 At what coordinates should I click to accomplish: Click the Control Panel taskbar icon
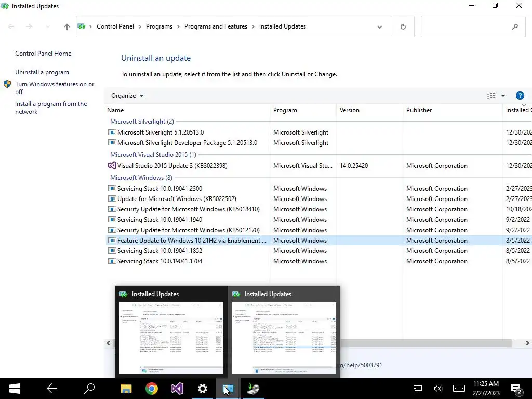point(228,389)
